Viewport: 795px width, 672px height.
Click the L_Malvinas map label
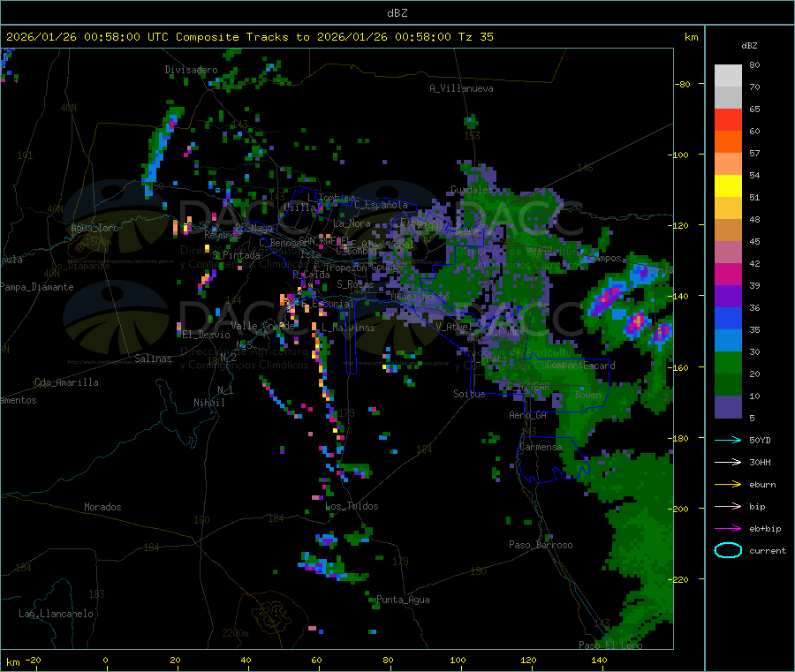coord(348,328)
